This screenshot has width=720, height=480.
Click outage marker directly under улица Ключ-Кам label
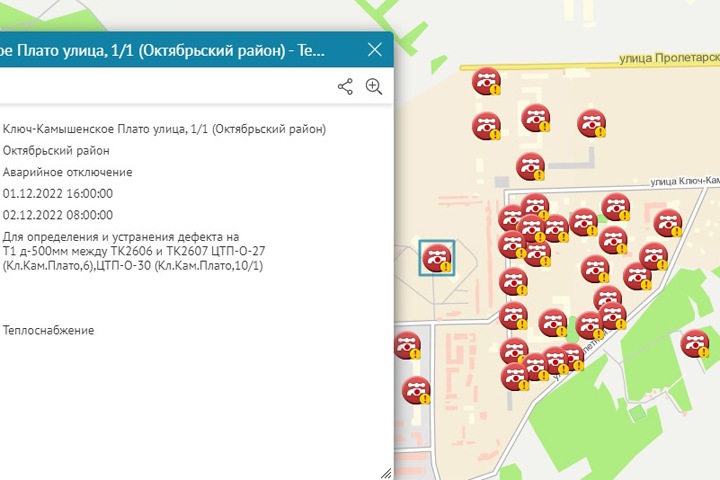616,207
